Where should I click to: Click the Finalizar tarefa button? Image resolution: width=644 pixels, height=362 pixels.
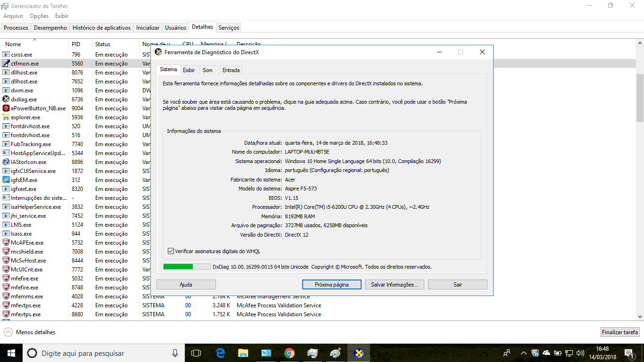tap(620, 332)
